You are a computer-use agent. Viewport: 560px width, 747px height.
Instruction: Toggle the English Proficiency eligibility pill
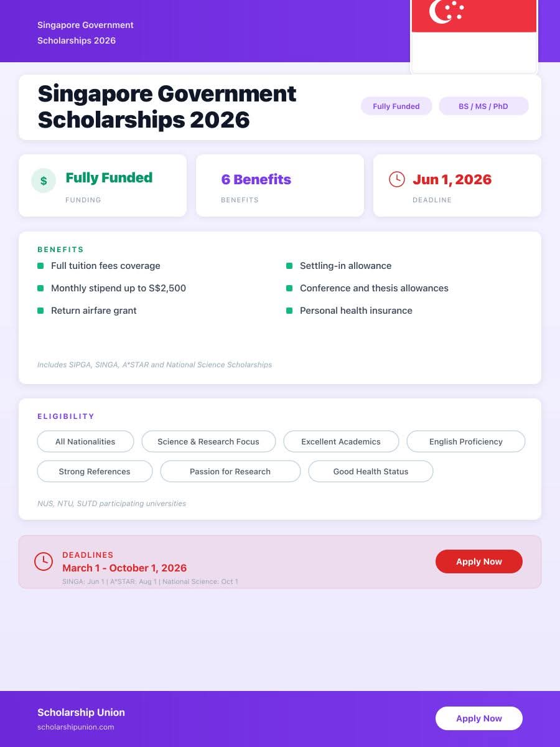click(x=466, y=441)
